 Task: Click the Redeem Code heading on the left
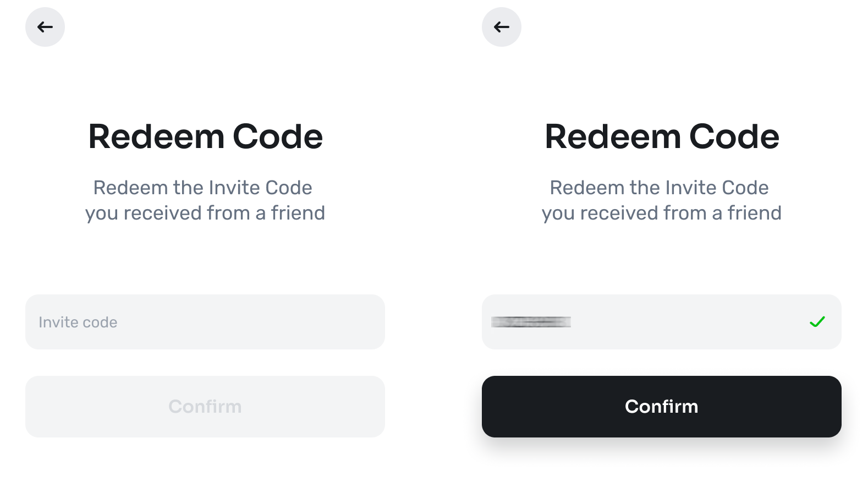tap(205, 136)
